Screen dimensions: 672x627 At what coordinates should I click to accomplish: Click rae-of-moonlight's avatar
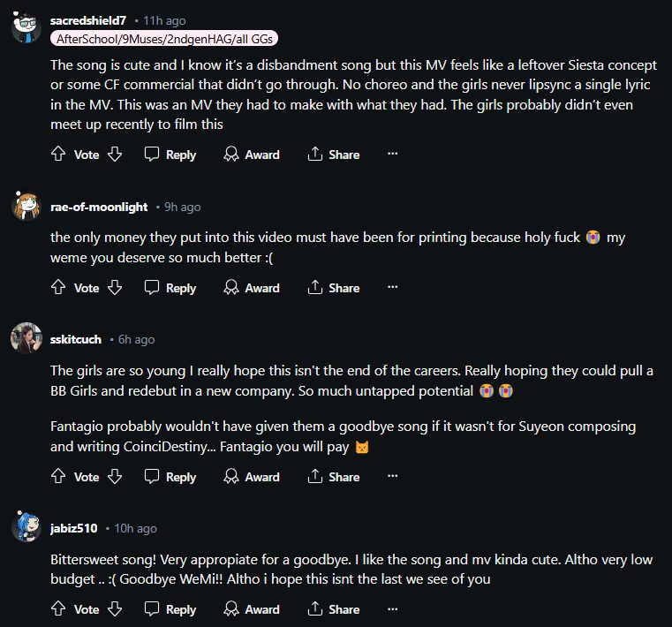coord(26,207)
